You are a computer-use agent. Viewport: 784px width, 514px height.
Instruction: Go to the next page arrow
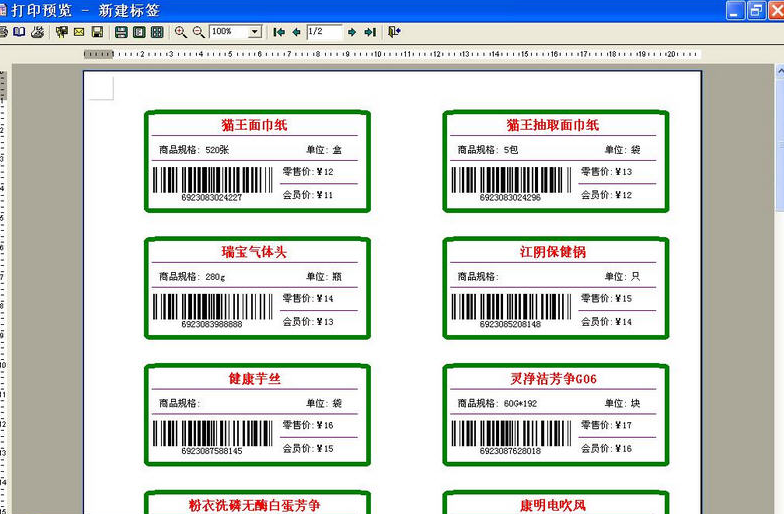[x=352, y=32]
